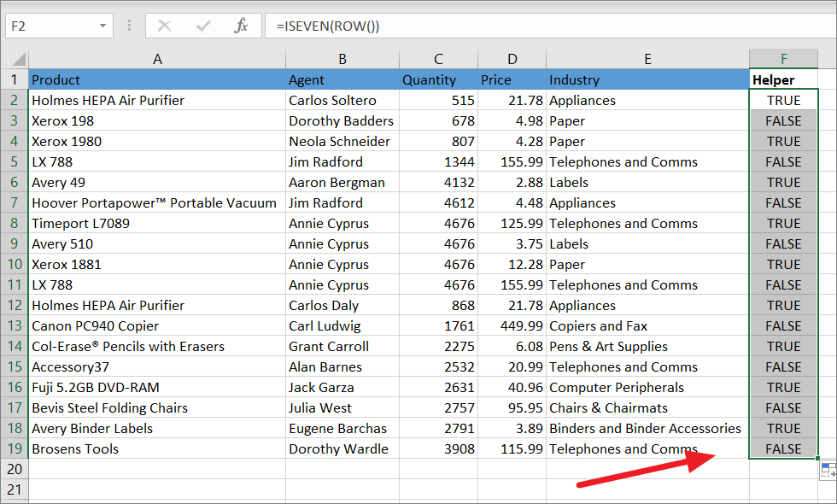This screenshot has height=504, width=837.
Task: Select column D header
Action: (512, 59)
